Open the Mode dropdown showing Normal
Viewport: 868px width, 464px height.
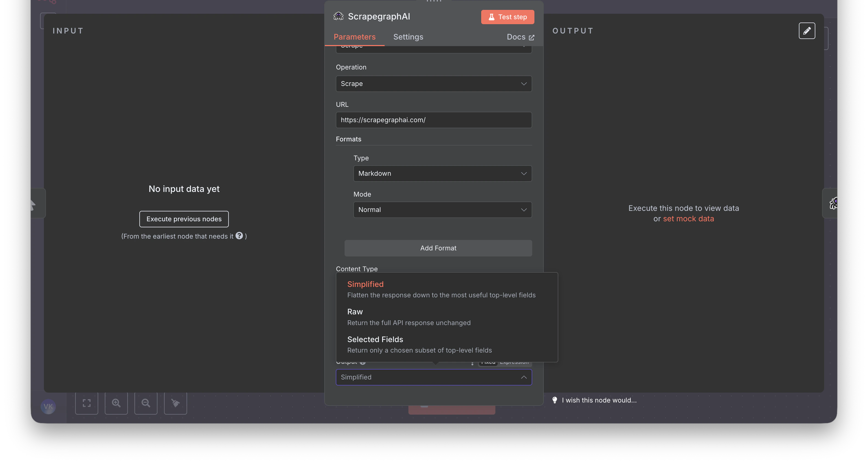[443, 210]
